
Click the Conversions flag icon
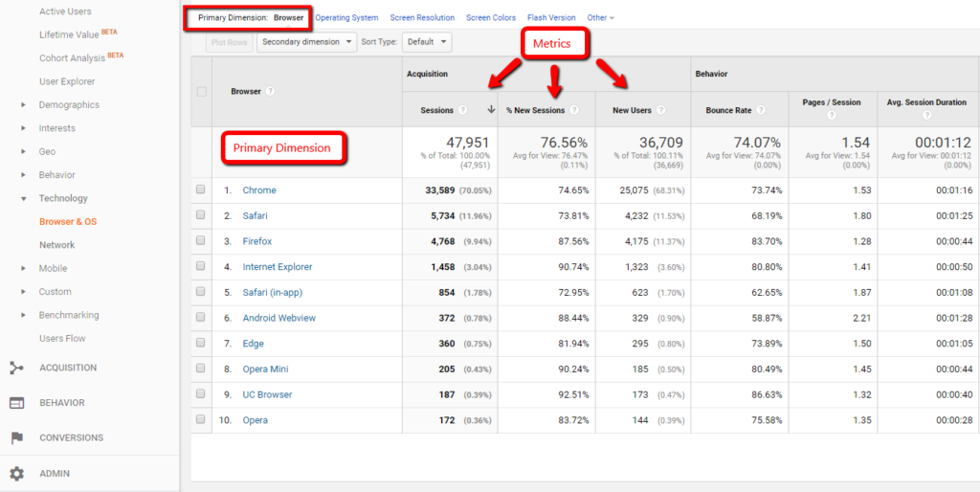coord(16,438)
